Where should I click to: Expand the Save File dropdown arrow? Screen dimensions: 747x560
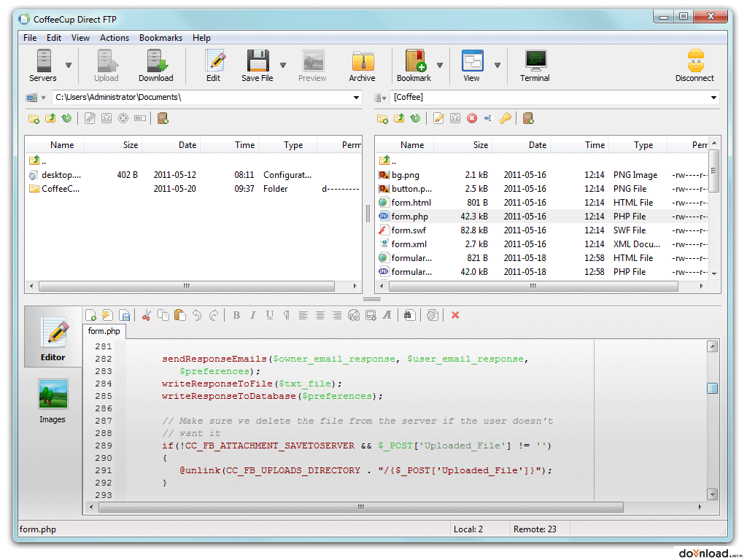283,65
